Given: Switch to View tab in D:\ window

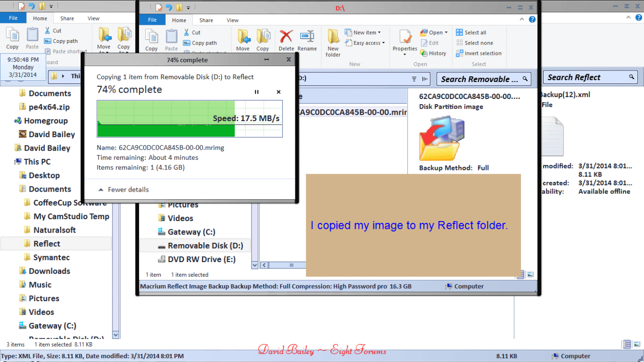Looking at the screenshot, I should pos(233,20).
